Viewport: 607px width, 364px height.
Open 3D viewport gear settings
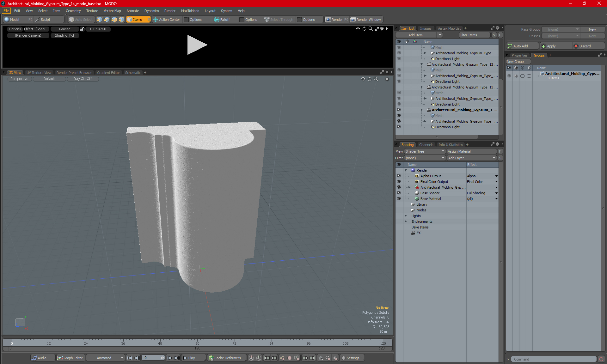coord(387,79)
